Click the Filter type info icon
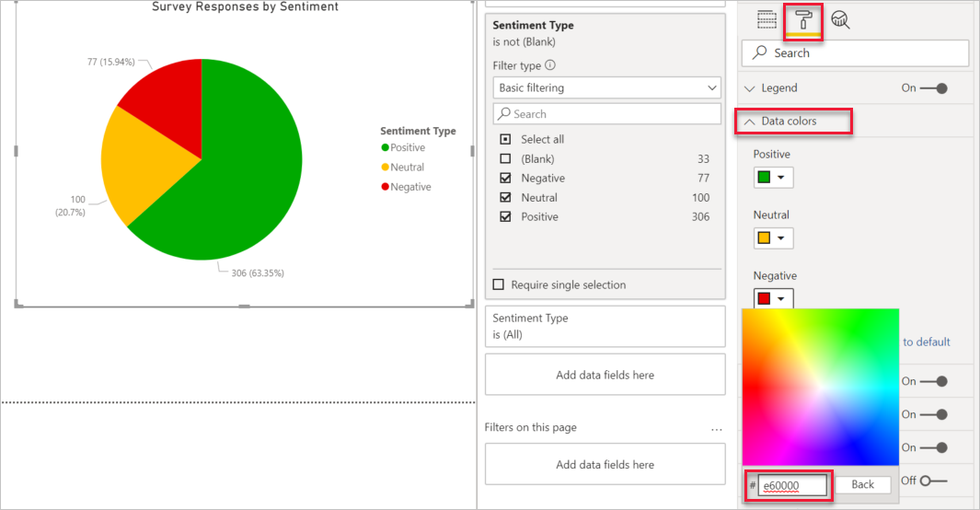The image size is (980, 510). 550,65
